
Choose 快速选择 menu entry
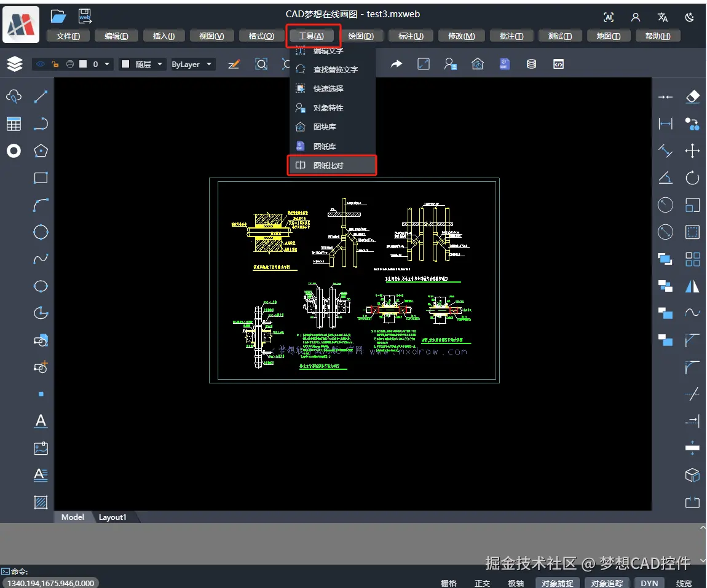(333, 88)
